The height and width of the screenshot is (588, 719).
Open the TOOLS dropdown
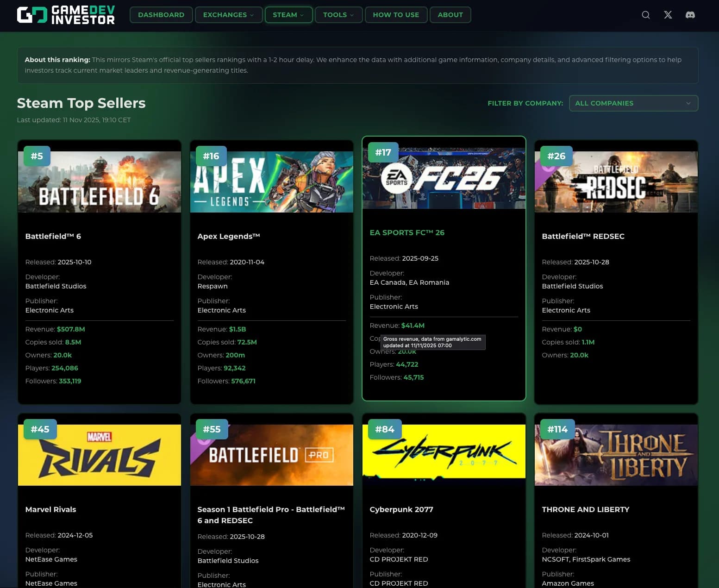click(x=338, y=14)
